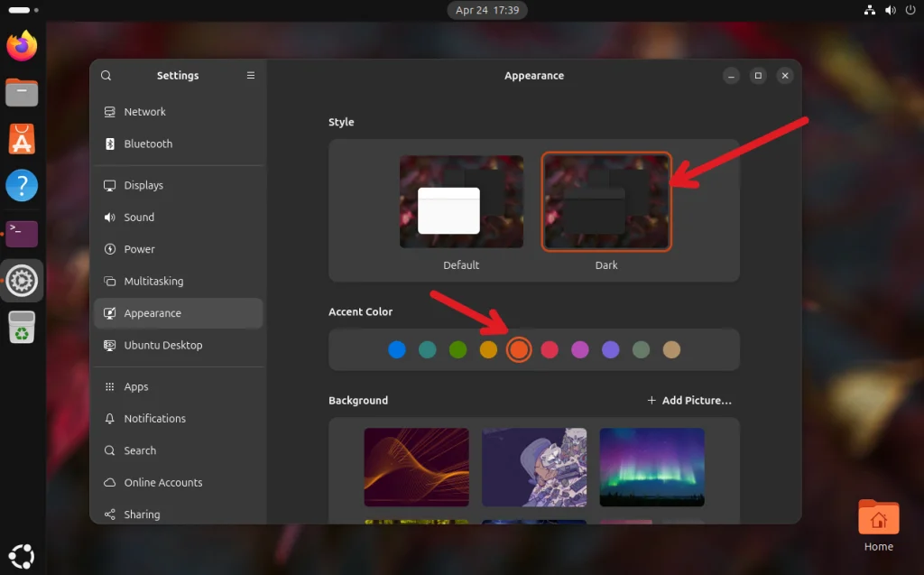Screen dimensions: 924x575
Task: Click the Power icon in sidebar
Action: click(x=109, y=249)
